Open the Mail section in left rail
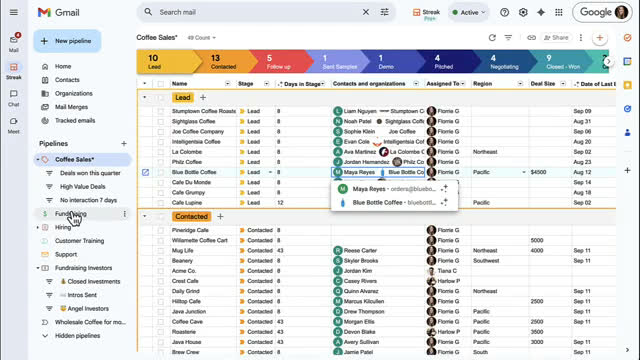This screenshot has width=640, height=360. tap(13, 43)
